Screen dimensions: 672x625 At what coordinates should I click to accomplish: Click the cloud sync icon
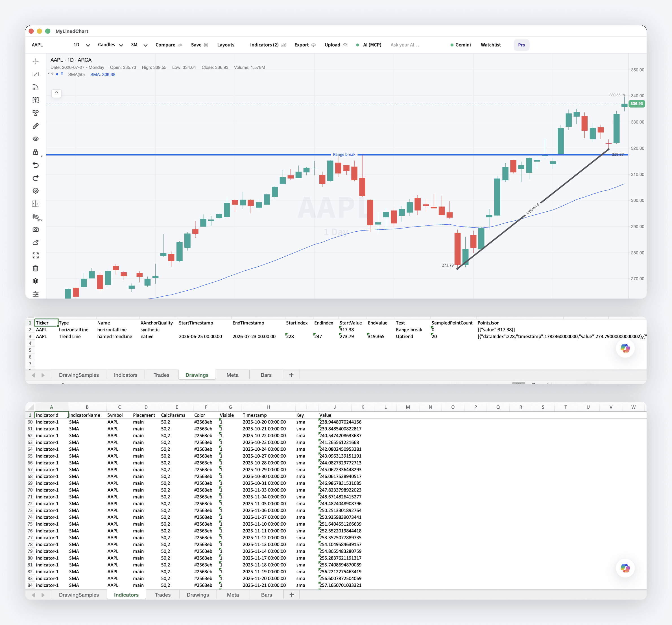(36, 243)
